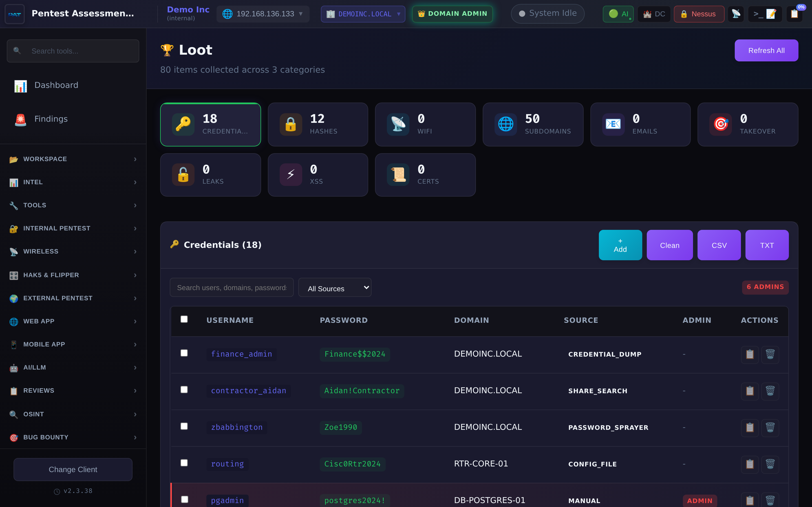
Task: Click the Search users, domains, passwords field
Action: [231, 287]
